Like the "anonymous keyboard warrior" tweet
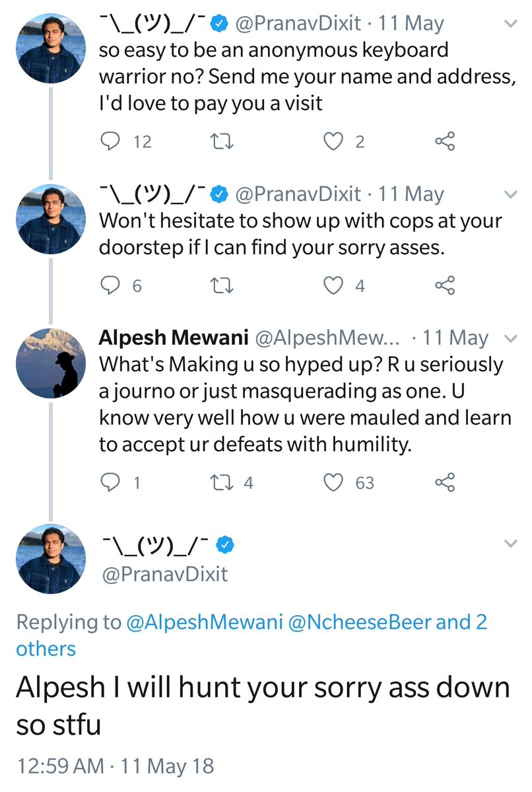Viewport: 532px width, 792px height. tap(335, 141)
